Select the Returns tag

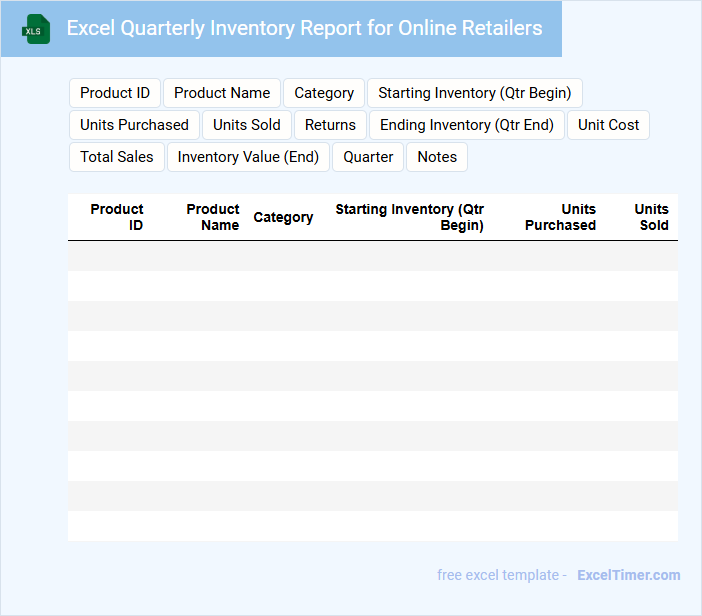(330, 125)
